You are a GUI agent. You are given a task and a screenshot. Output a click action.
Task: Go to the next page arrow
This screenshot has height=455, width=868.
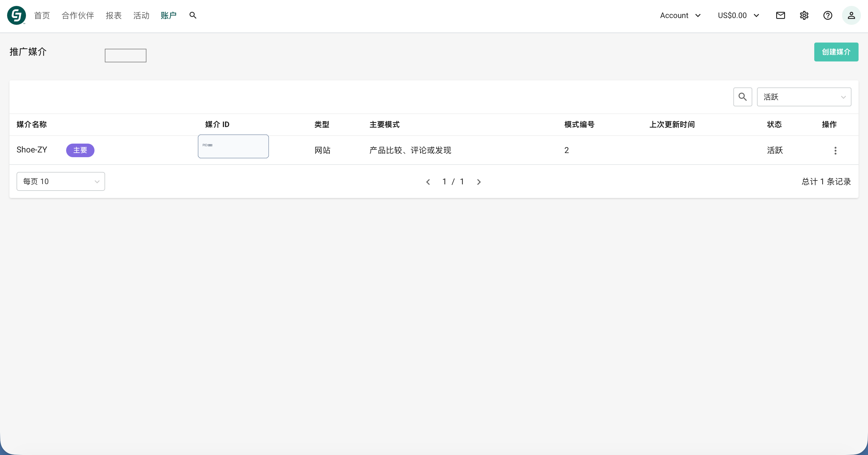[479, 182]
